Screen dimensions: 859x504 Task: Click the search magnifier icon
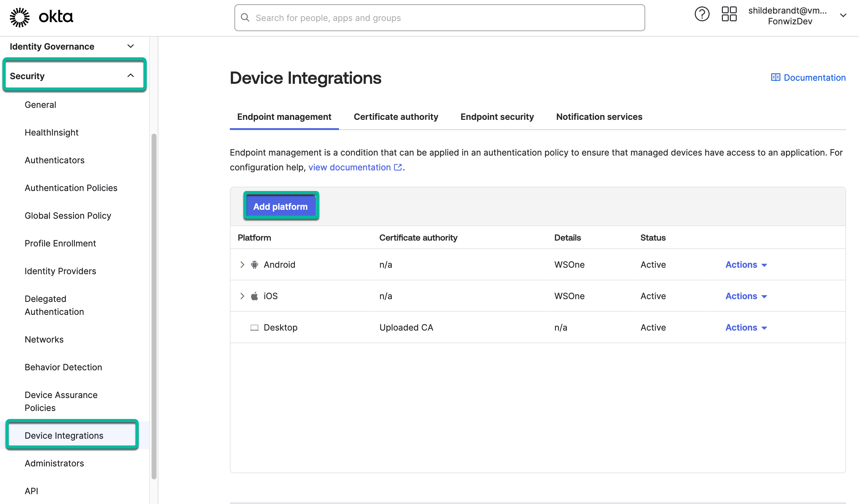(x=246, y=17)
